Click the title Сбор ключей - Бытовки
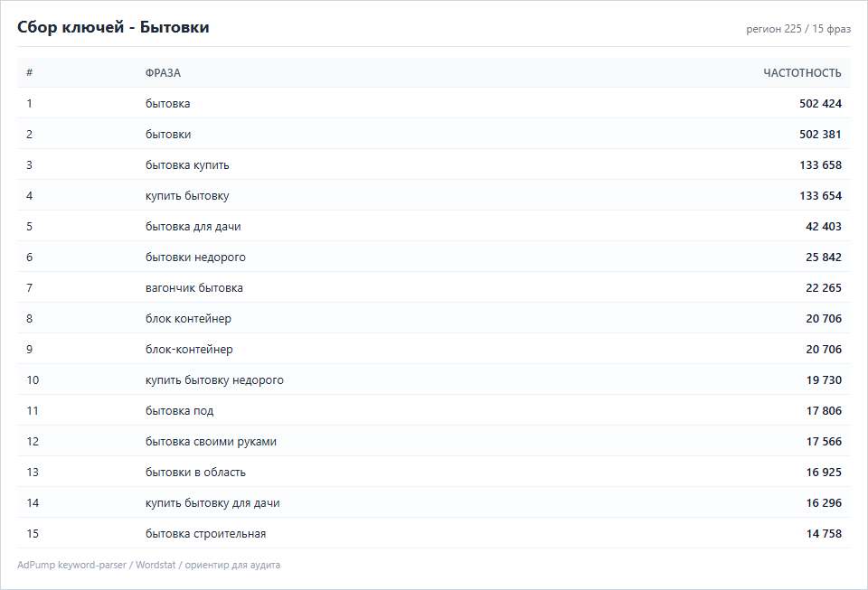868x590 pixels. tap(113, 27)
